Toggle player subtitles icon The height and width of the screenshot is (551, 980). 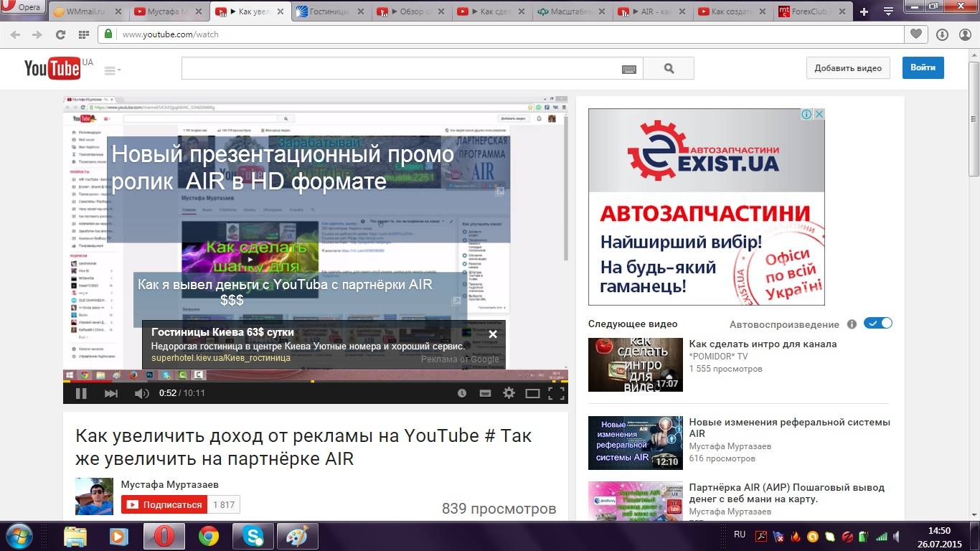(x=485, y=393)
